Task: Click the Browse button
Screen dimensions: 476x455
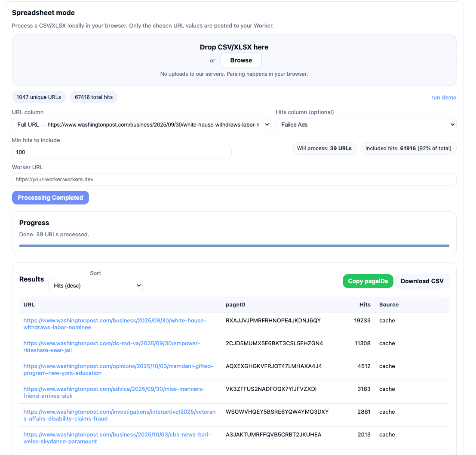Action: 241,60
